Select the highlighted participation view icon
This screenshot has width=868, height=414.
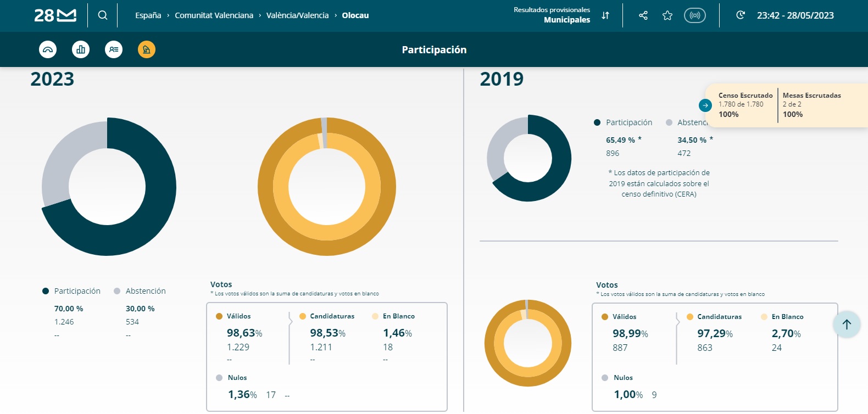tap(147, 49)
